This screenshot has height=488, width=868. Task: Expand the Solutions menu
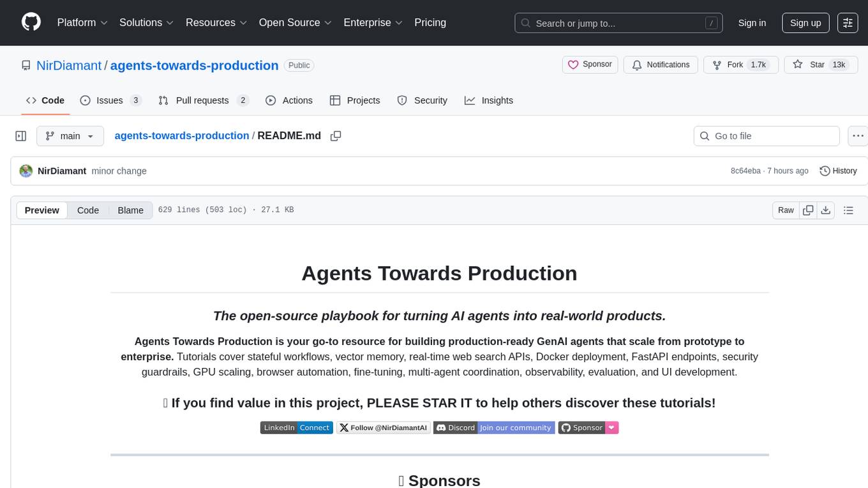[x=147, y=22]
